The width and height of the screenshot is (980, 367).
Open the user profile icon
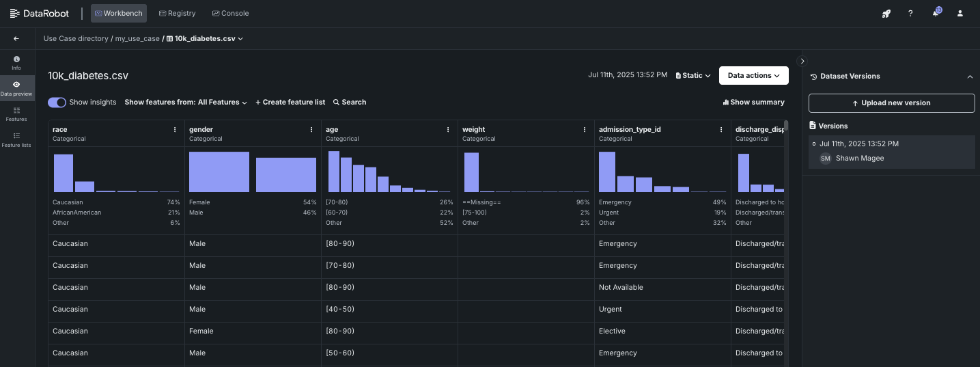[960, 14]
